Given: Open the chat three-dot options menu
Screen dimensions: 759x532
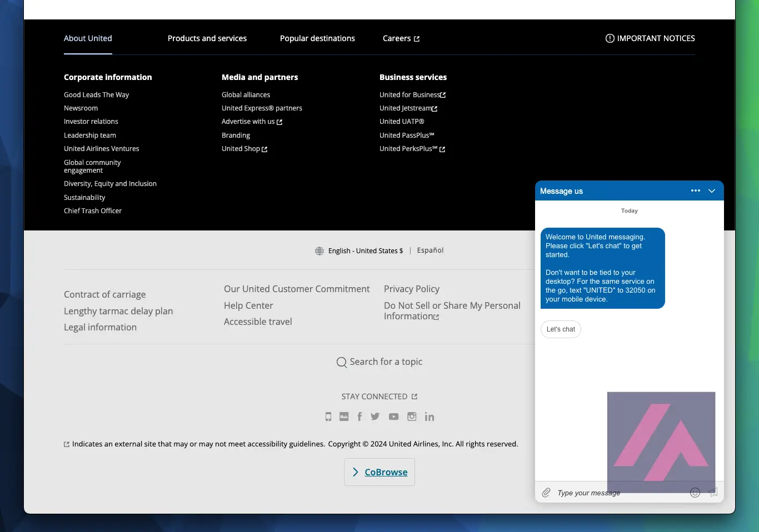Looking at the screenshot, I should [695, 191].
